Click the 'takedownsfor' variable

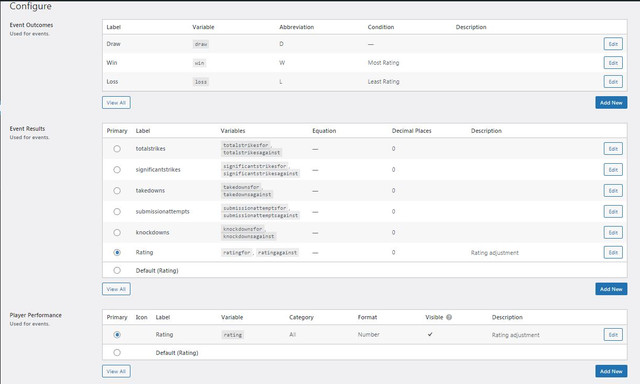241,187
